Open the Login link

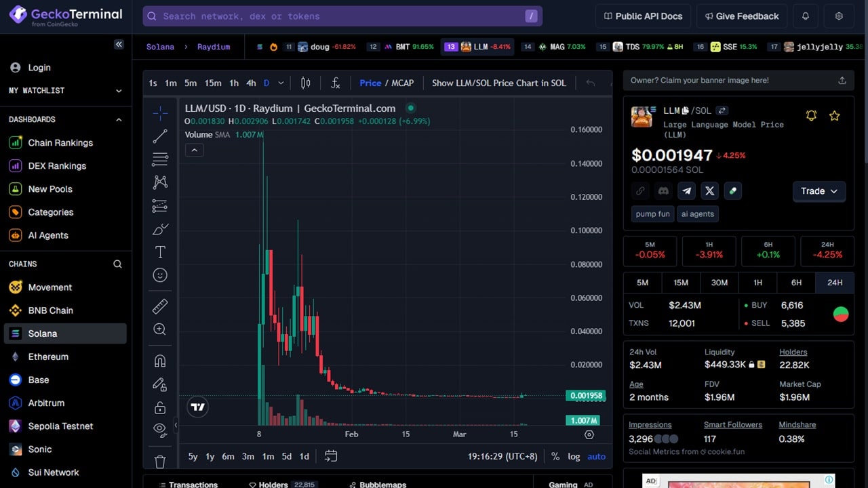click(39, 68)
